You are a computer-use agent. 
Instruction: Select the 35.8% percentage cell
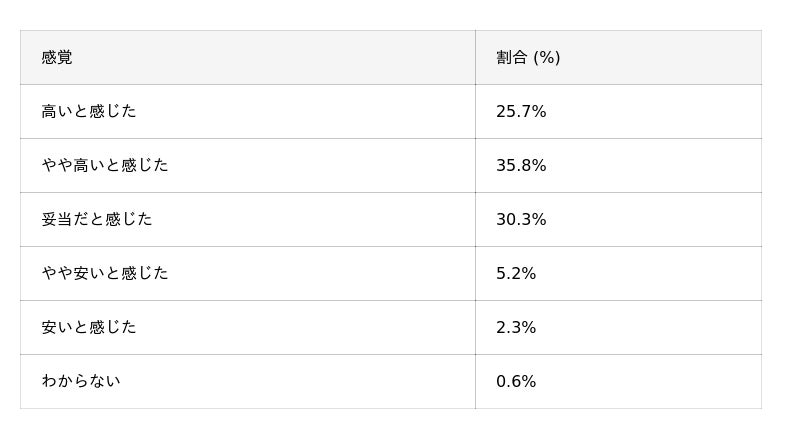(521, 166)
